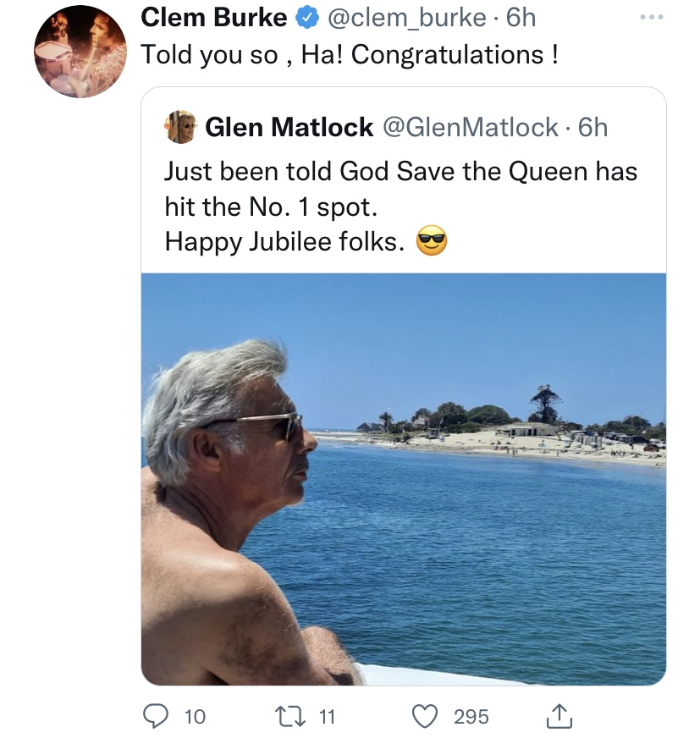Open the Clem Burke display name link
This screenshot has width=700, height=749.
click(x=213, y=17)
